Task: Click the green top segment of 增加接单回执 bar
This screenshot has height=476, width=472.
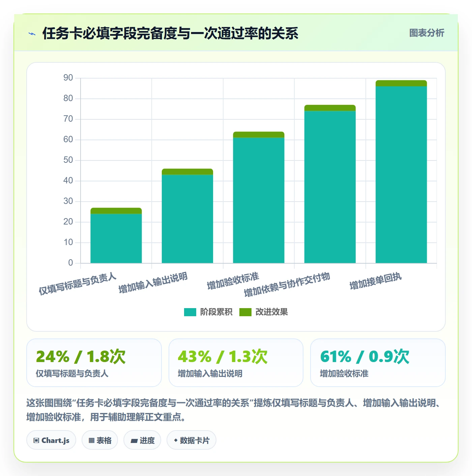Action: tap(401, 83)
